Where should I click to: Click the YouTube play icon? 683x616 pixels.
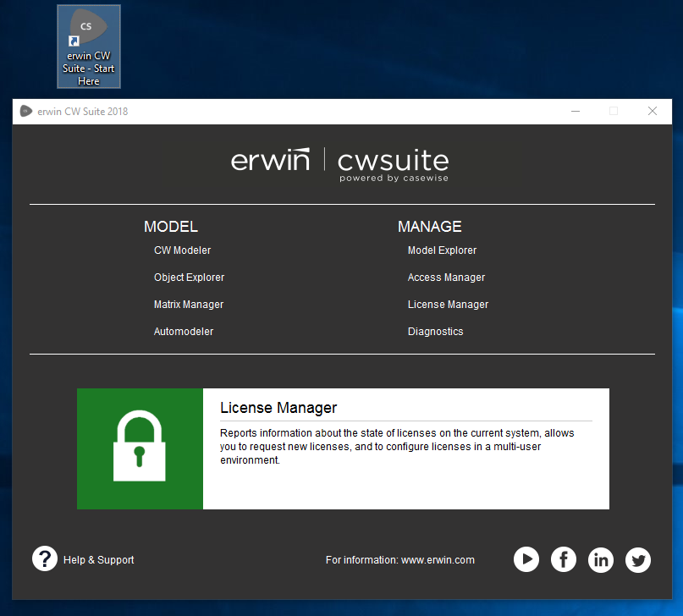[x=526, y=559]
